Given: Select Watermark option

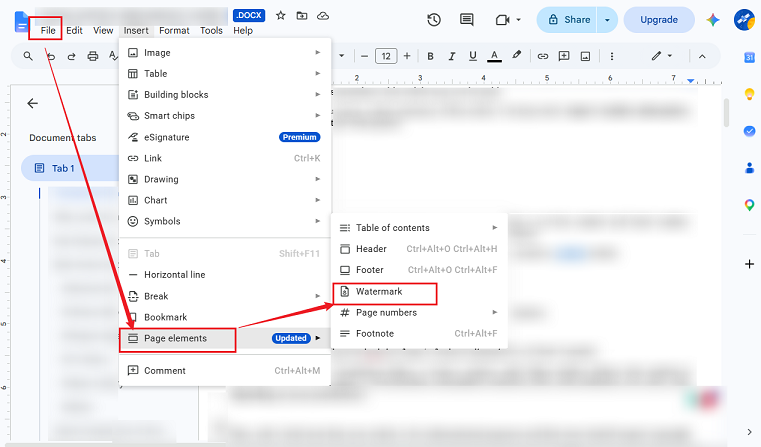Looking at the screenshot, I should tap(419, 291).
